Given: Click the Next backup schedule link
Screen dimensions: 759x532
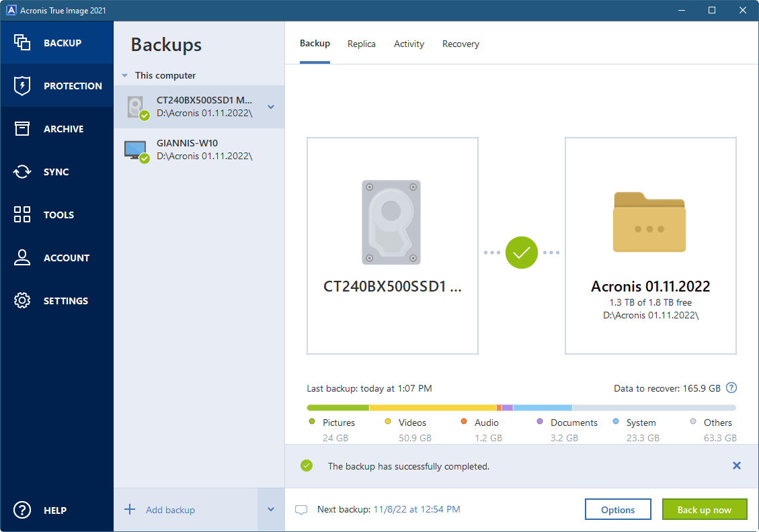Looking at the screenshot, I should pyautogui.click(x=417, y=509).
